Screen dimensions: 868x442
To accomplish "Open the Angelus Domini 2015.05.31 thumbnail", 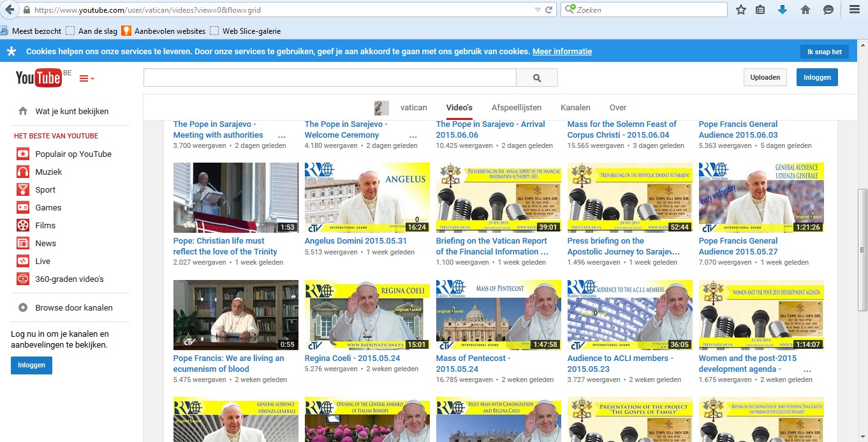I will coord(367,197).
